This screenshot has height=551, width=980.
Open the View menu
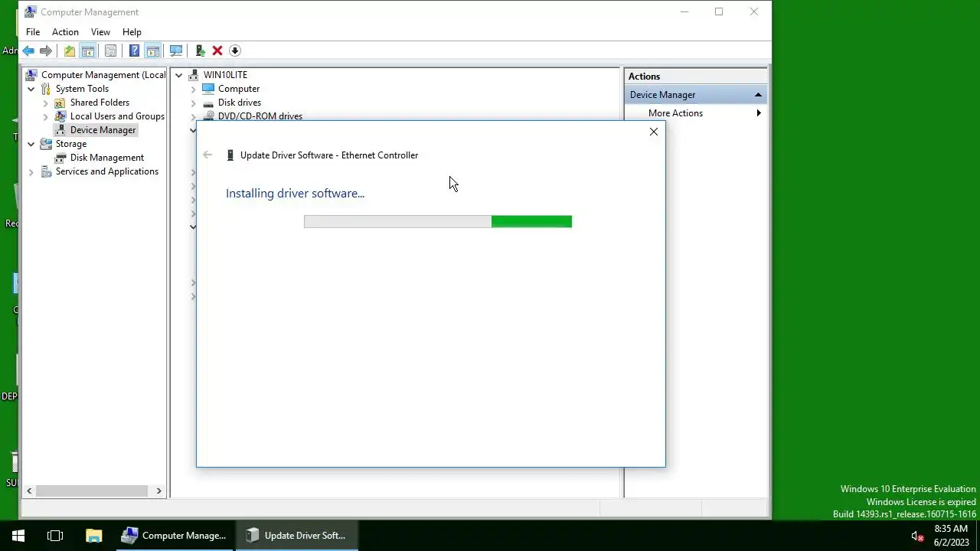[100, 32]
